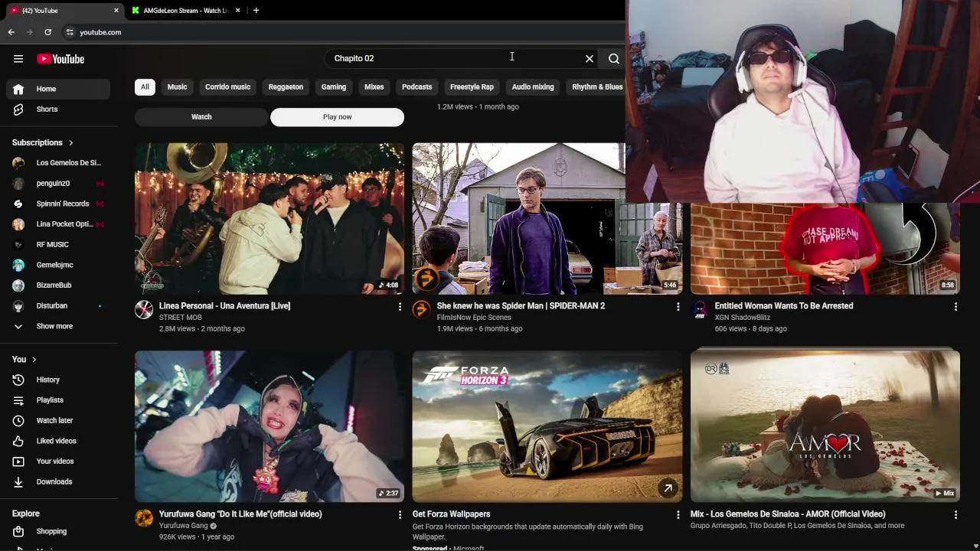980x551 pixels.
Task: Click the Watch button
Action: 201,117
